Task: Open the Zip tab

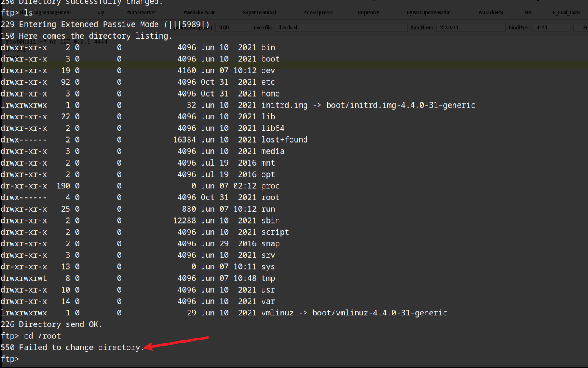Action: pyautogui.click(x=101, y=13)
